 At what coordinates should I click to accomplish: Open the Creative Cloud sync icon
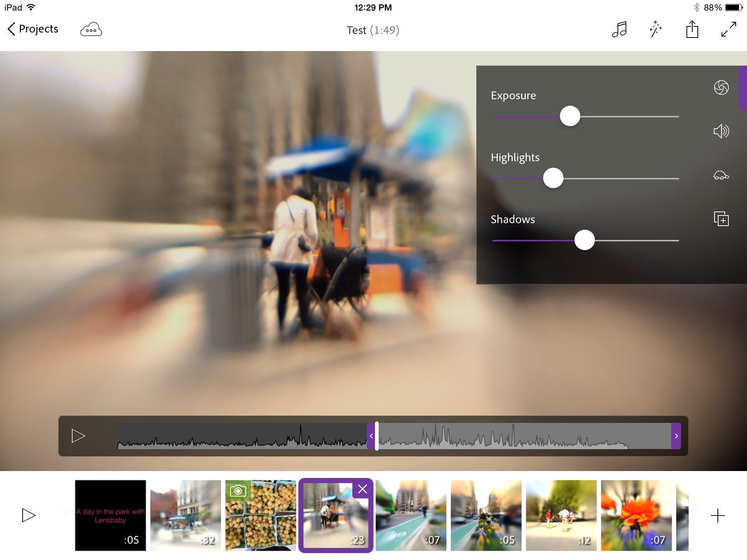coord(91,30)
